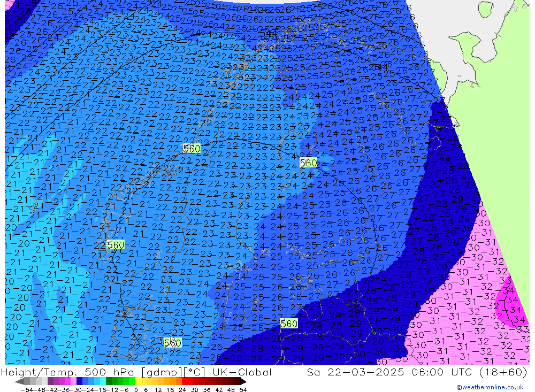
Task: Click the 'Sa 22-03-2025 06:00 UTC' date text
Action: click(x=391, y=372)
